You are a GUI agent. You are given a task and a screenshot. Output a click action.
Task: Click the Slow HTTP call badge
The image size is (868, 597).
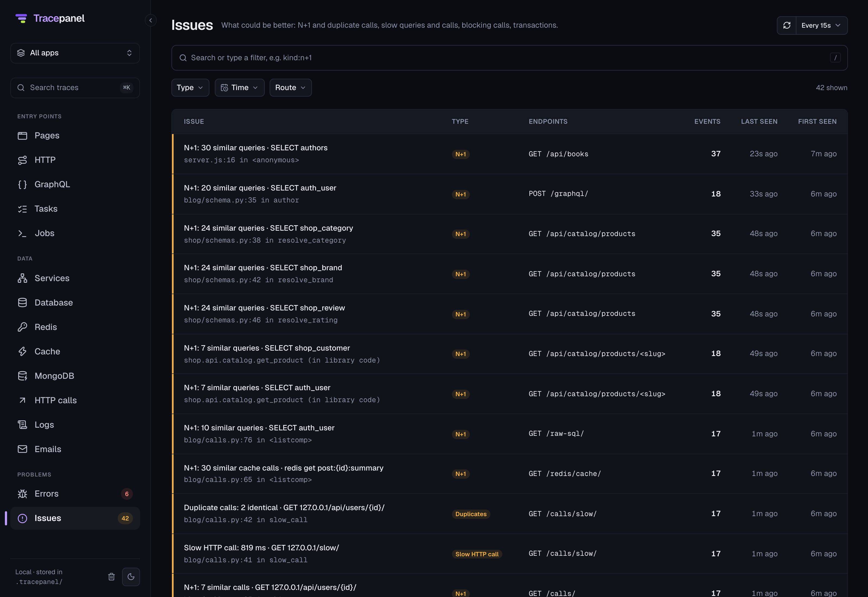click(x=477, y=554)
